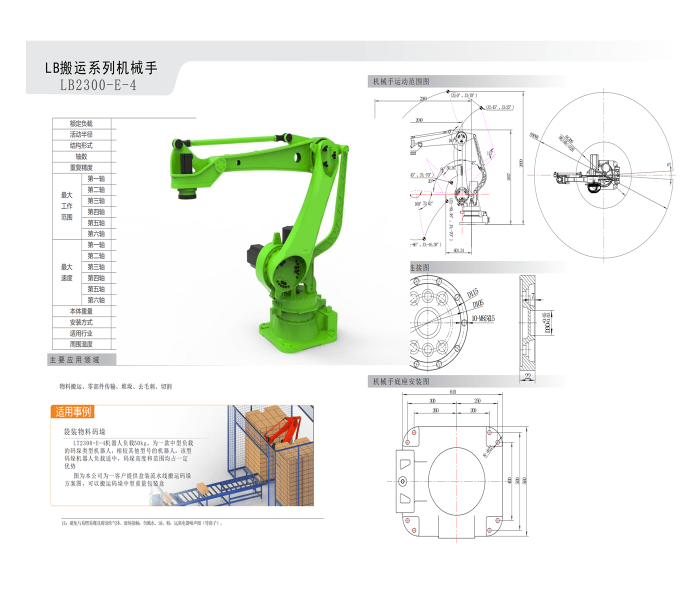Click the application line '物料搬运、零部件传输、堆垛、去毛刺、切割'
The image size is (700, 600).
tap(115, 386)
